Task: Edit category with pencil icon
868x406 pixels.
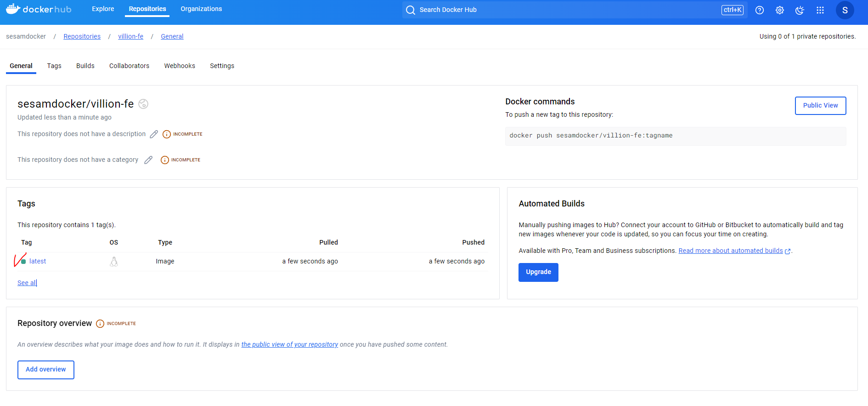Action: 148,160
